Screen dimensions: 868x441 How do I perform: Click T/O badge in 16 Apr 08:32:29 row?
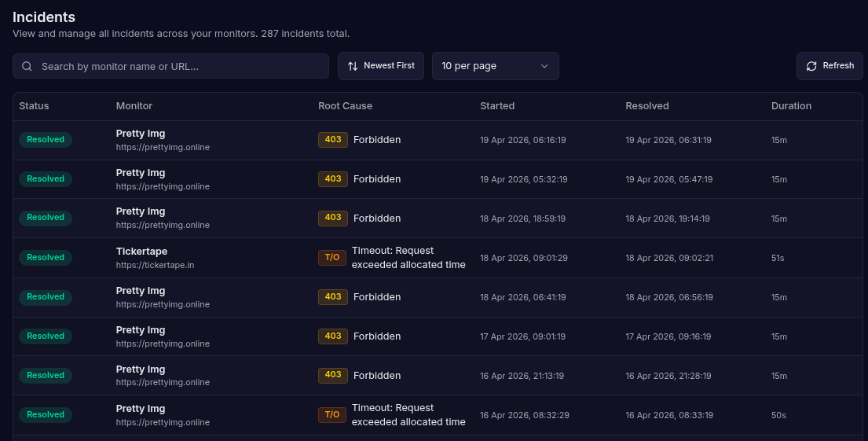(x=332, y=415)
